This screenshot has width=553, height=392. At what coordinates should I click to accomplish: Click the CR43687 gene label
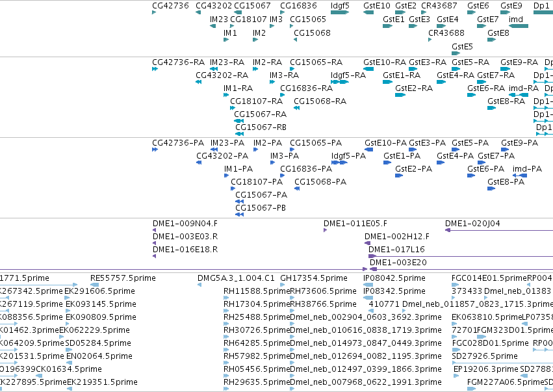pos(439,6)
